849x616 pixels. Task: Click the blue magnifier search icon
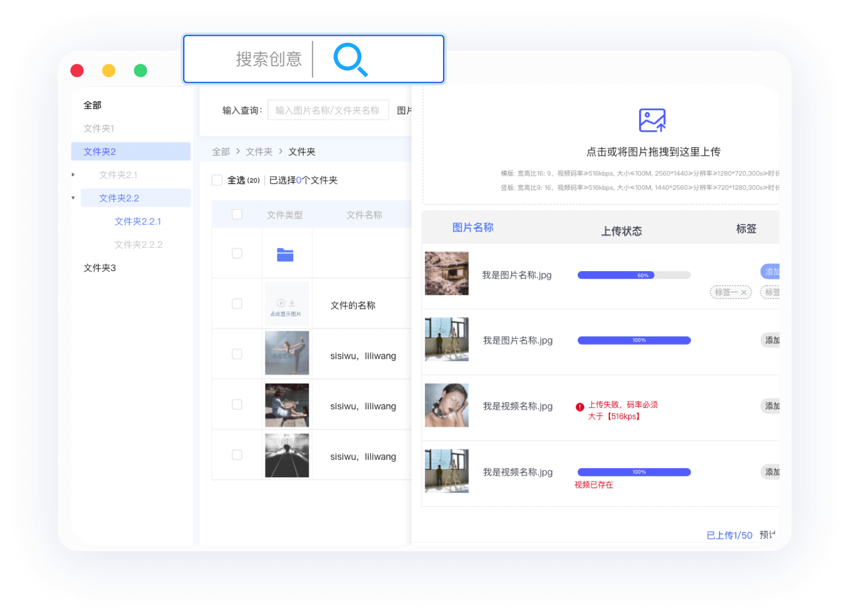point(350,60)
